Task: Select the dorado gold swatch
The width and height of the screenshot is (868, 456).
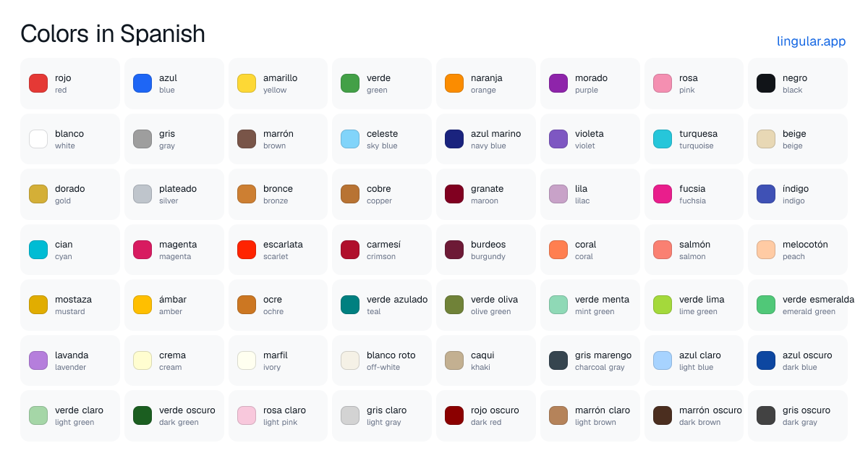Action: pos(38,194)
